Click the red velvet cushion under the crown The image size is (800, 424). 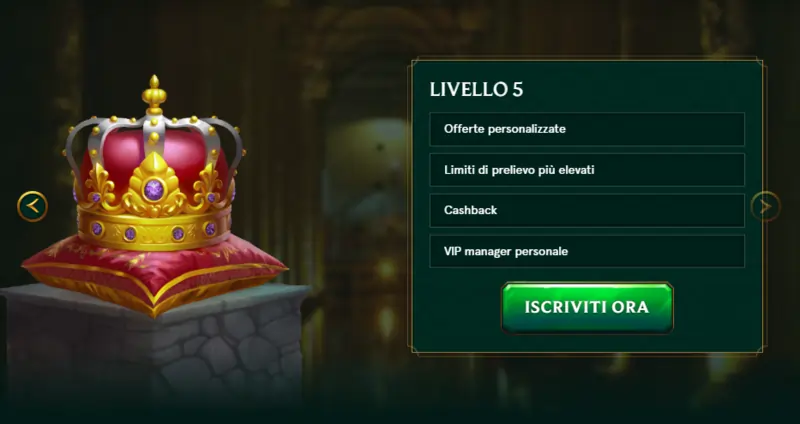[154, 273]
